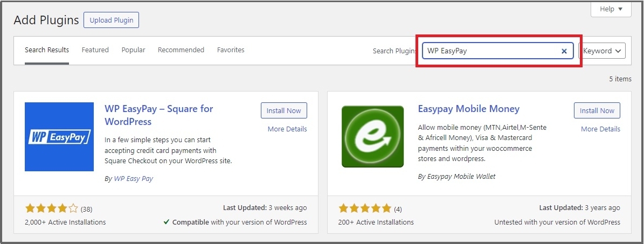Screen dimensions: 644x244
Task: Click the five-star rating of Easypay Mobile Money
Action: pos(365,208)
